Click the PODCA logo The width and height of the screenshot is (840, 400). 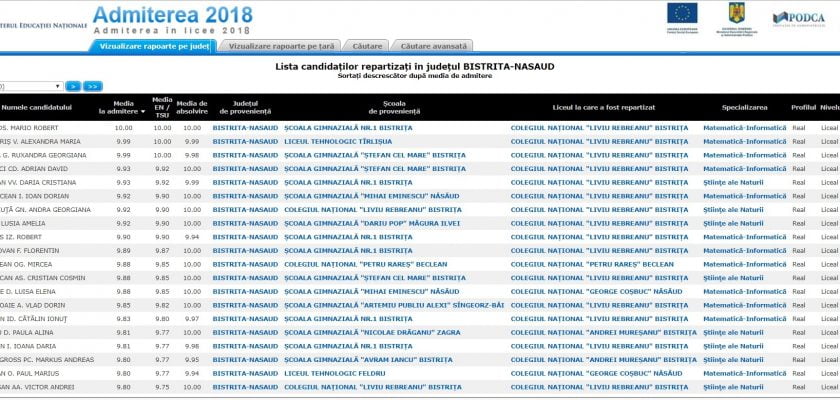click(798, 17)
